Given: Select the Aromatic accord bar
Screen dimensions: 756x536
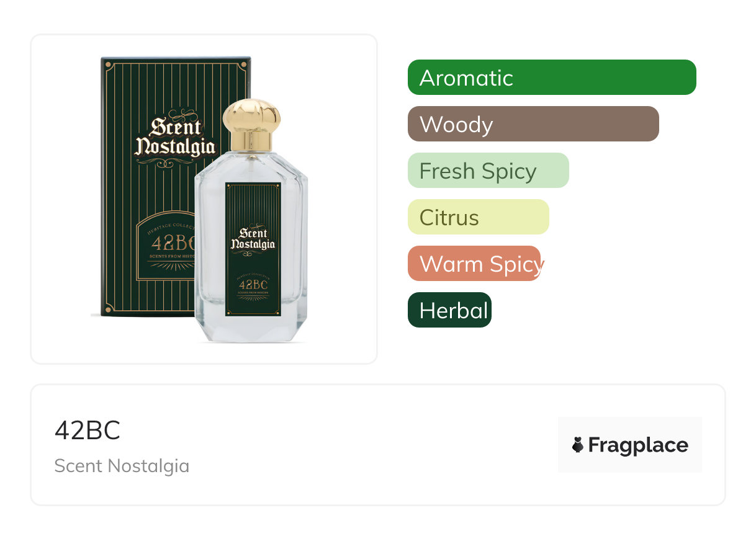Looking at the screenshot, I should 552,78.
